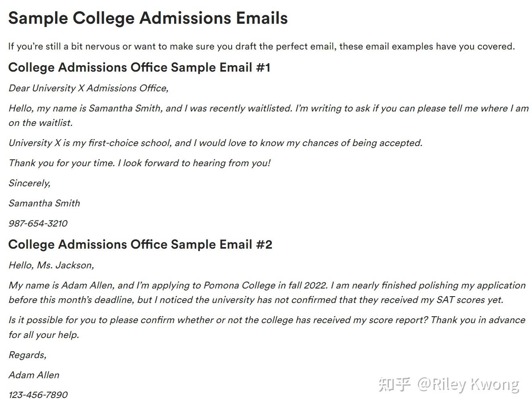Click the @Riley Kwong watermark text
Image resolution: width=532 pixels, height=408 pixels.
pyautogui.click(x=468, y=384)
